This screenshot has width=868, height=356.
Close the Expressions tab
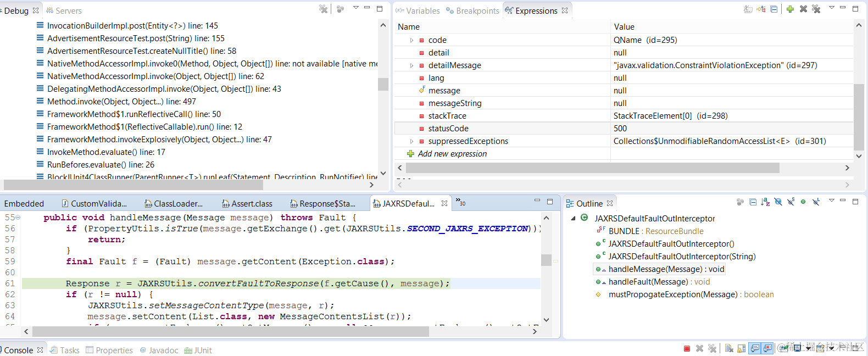pos(565,10)
